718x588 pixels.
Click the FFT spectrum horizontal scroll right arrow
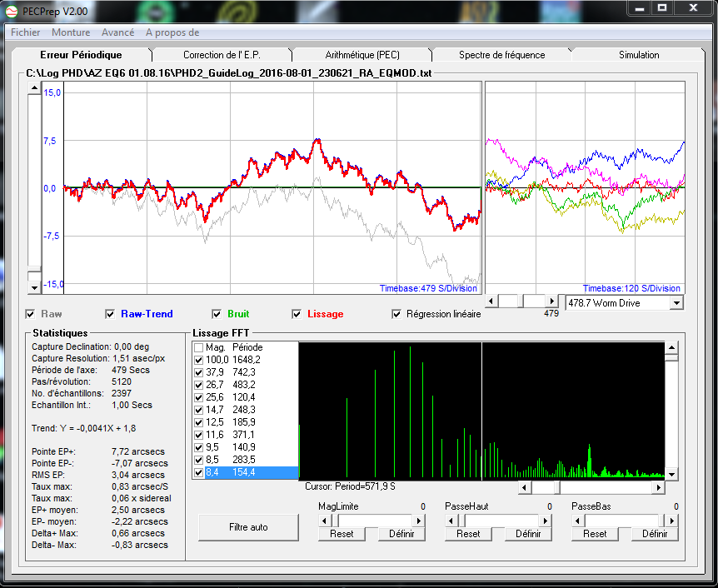(659, 487)
